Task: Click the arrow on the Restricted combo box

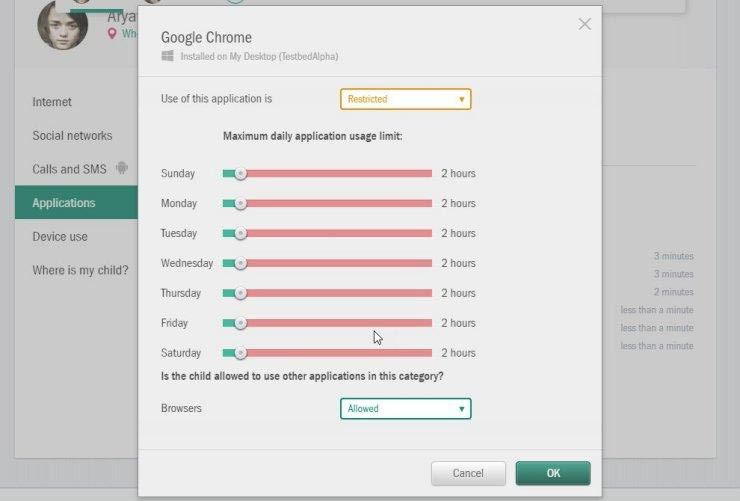Action: (462, 99)
